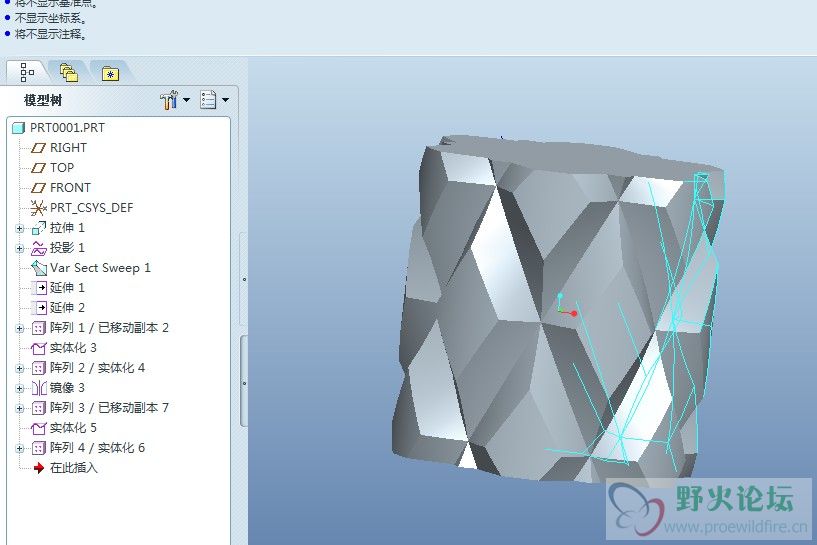Click the 阵列 4 pattern icon
This screenshot has height=545, width=817.
point(39,448)
